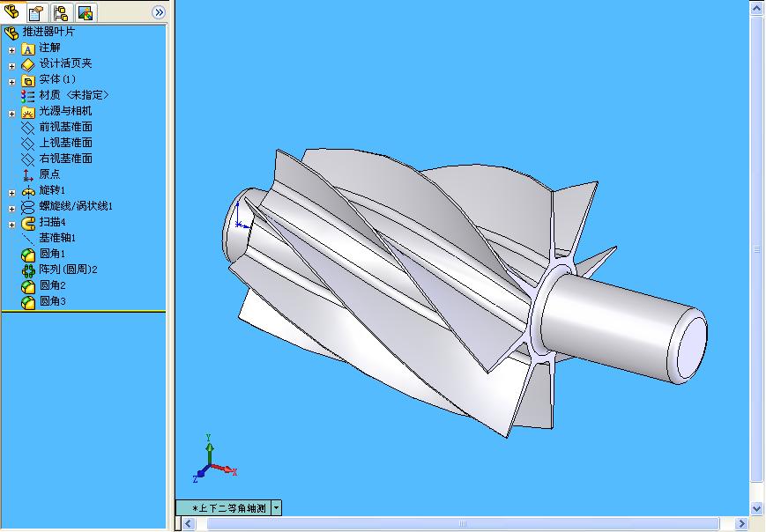Click the 前视基准面 label
Viewport: 766px width, 532px height.
tap(65, 127)
